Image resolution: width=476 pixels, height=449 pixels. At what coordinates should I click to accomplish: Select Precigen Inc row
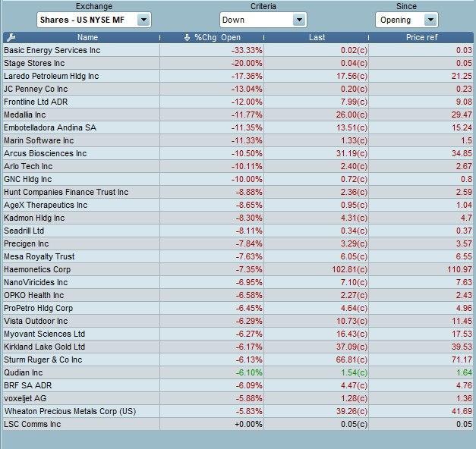(x=238, y=243)
